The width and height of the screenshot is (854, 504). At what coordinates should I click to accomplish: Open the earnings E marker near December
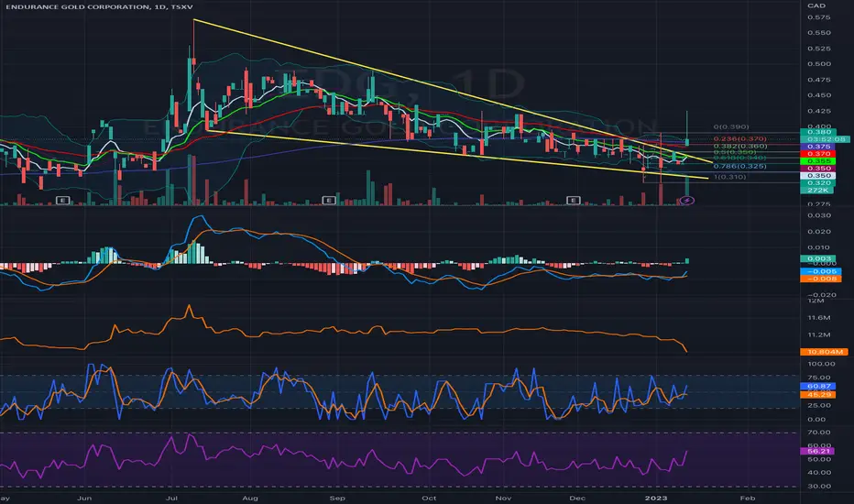(573, 201)
